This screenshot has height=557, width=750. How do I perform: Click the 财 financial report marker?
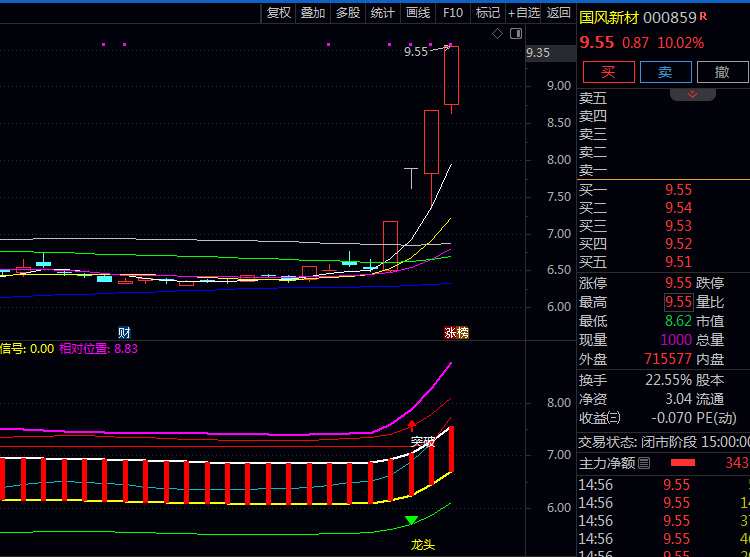pyautogui.click(x=124, y=332)
